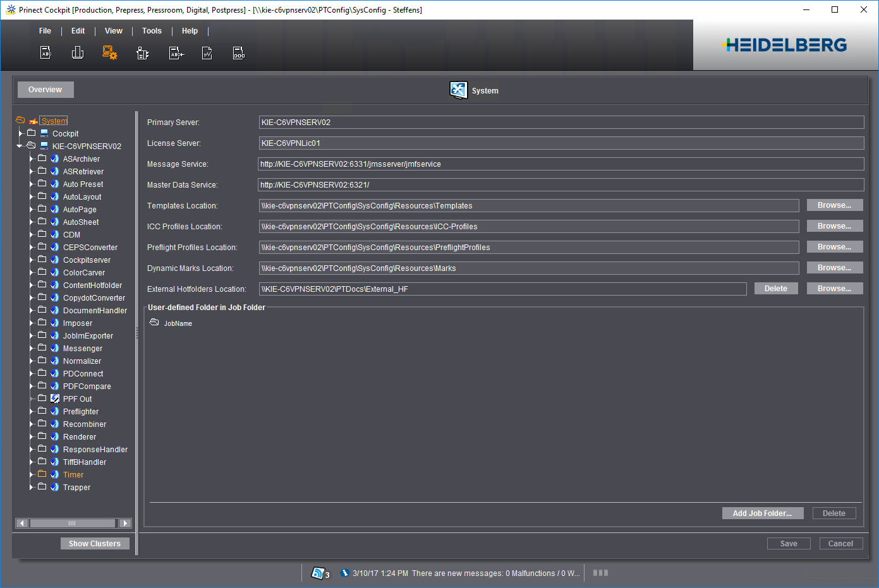Screen dimensions: 879x588
Task: Click the Add Job Folder button
Action: pos(762,513)
